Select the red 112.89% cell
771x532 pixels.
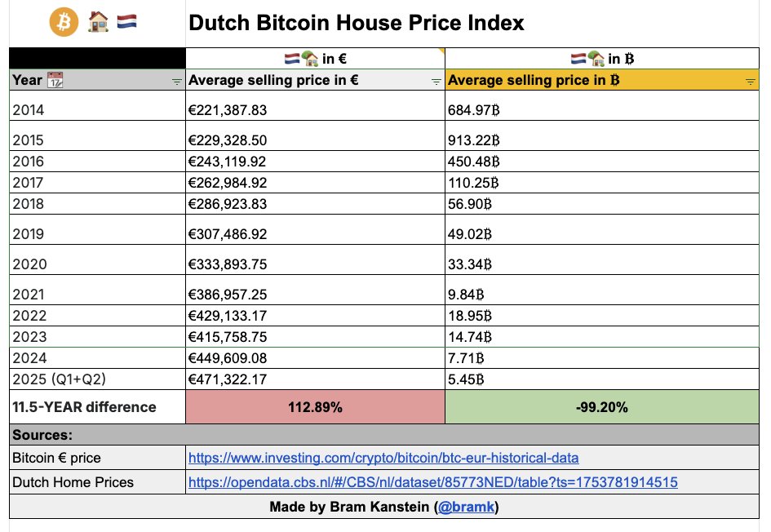[315, 407]
